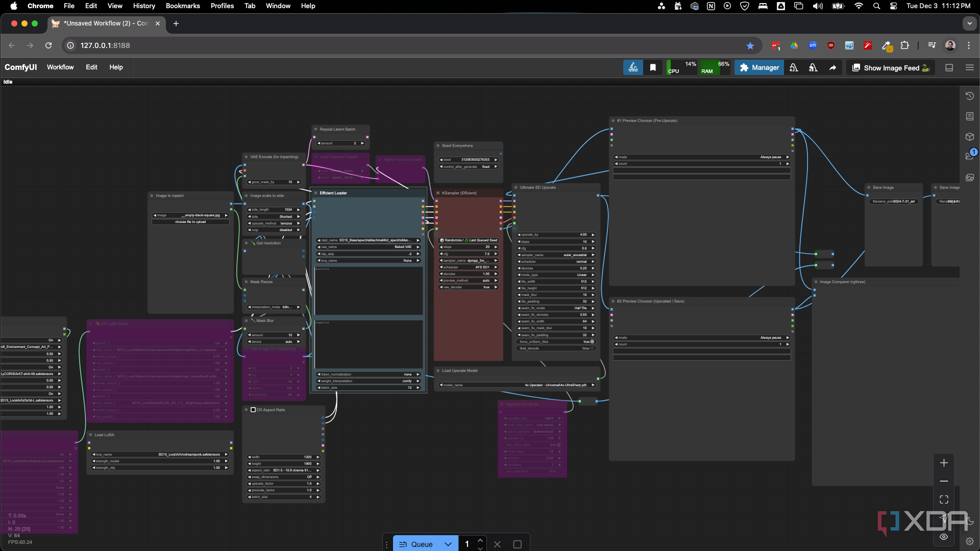Click the bookmark/save workflow icon
The image size is (980, 551).
click(x=652, y=67)
